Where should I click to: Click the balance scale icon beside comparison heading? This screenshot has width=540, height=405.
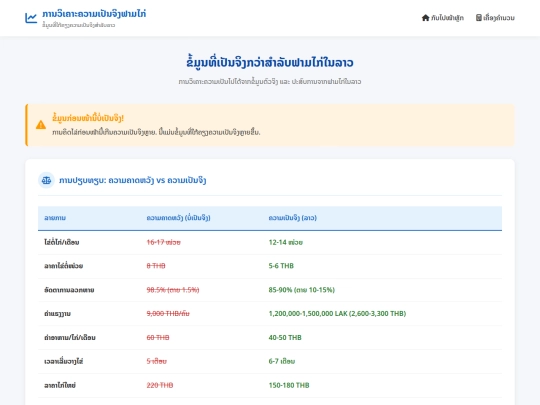coord(46,180)
